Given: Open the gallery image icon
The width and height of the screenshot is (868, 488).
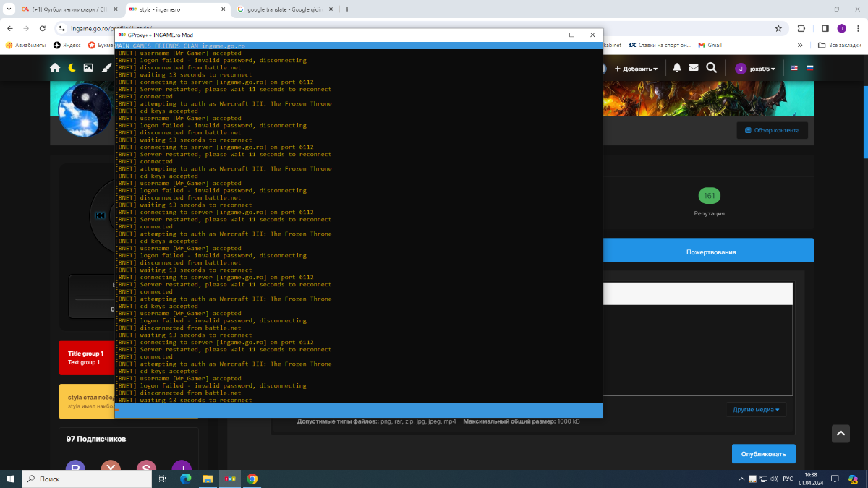Looking at the screenshot, I should coord(88,68).
